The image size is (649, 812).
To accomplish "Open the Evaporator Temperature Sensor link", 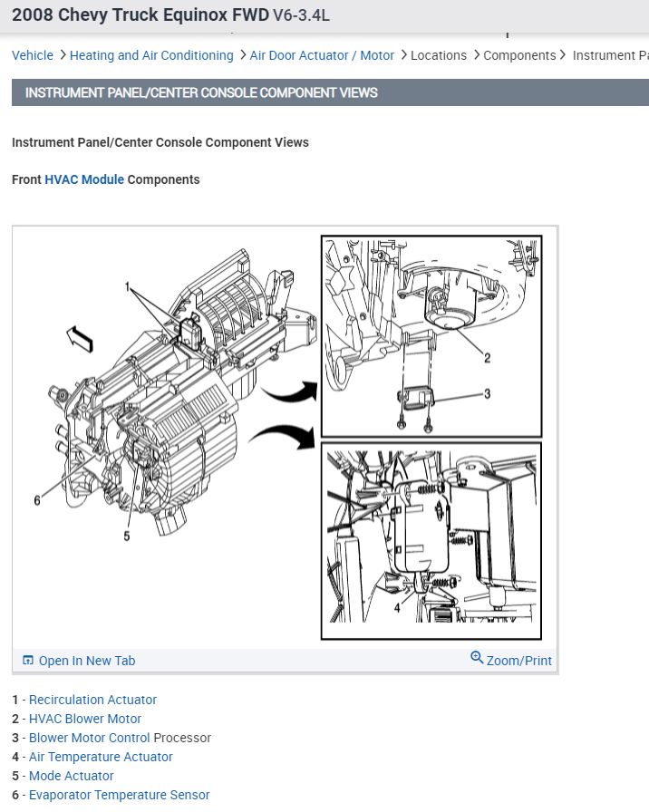I will (119, 795).
